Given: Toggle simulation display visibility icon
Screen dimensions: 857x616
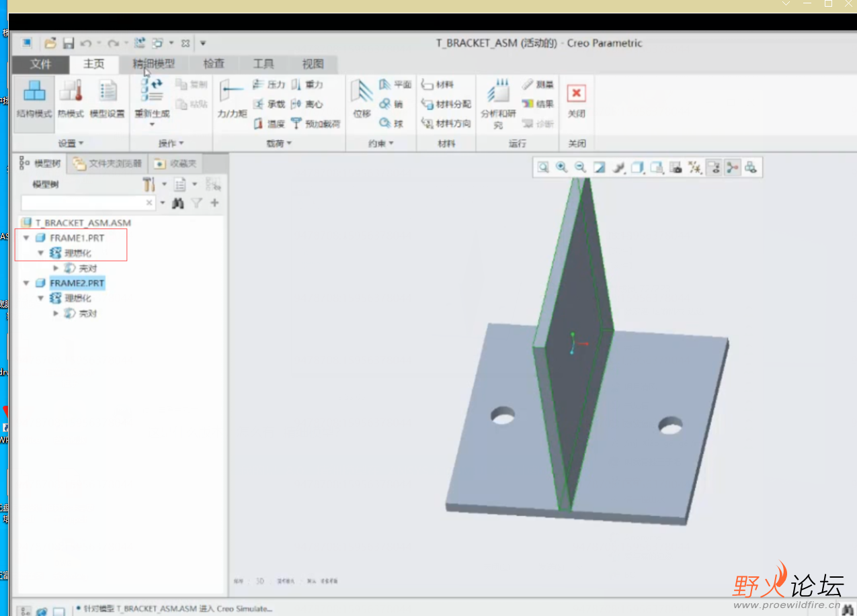Looking at the screenshot, I should click(x=714, y=167).
